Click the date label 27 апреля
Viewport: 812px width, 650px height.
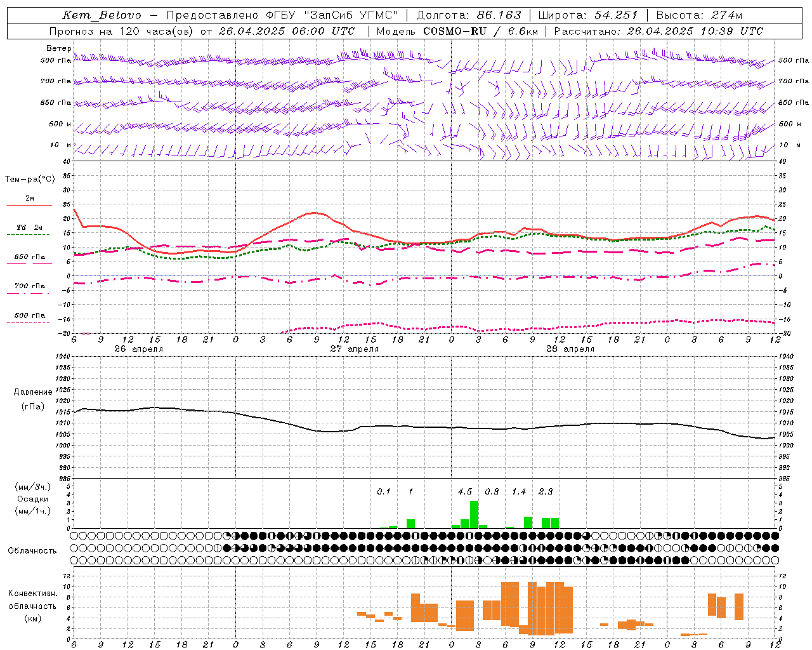click(x=354, y=349)
